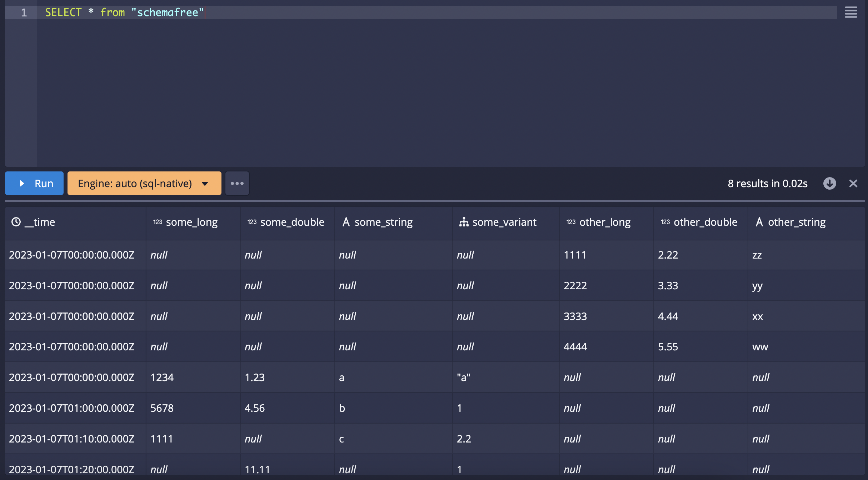Click the numeric icon beside other_double

click(x=665, y=222)
